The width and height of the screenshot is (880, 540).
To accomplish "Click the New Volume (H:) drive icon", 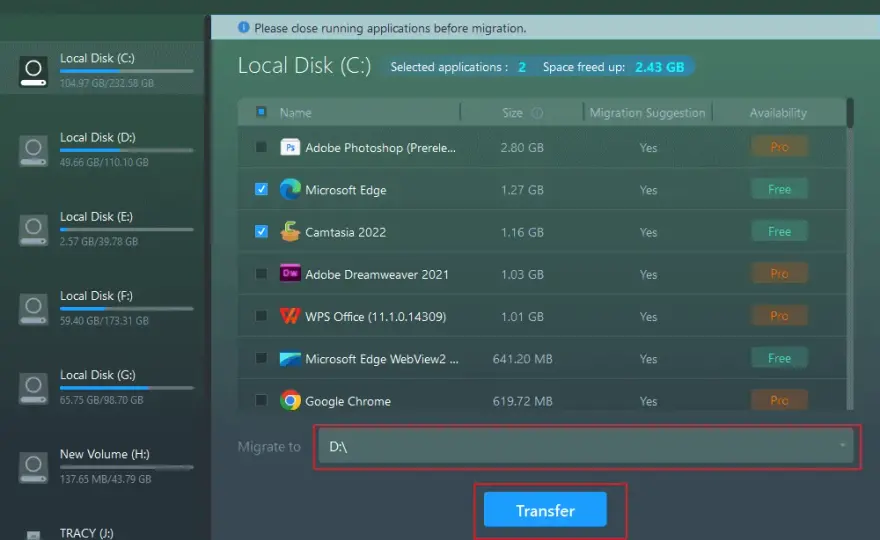I will point(33,468).
